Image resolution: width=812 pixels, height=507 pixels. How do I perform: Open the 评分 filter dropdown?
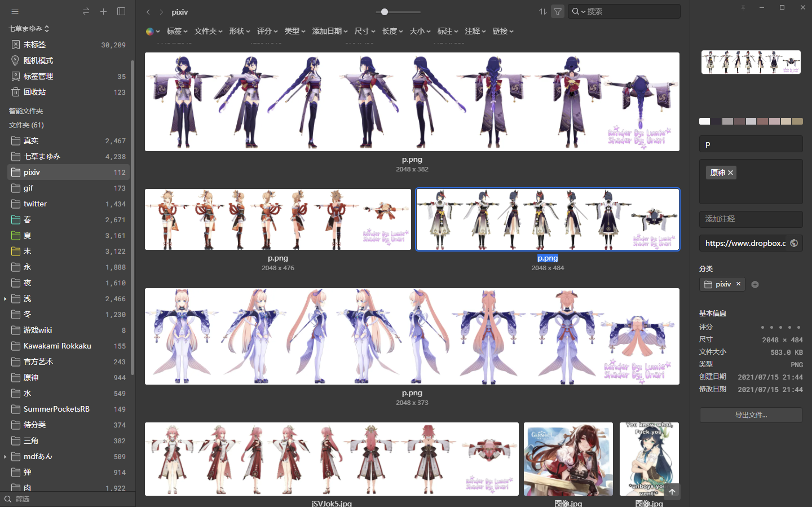[267, 32]
